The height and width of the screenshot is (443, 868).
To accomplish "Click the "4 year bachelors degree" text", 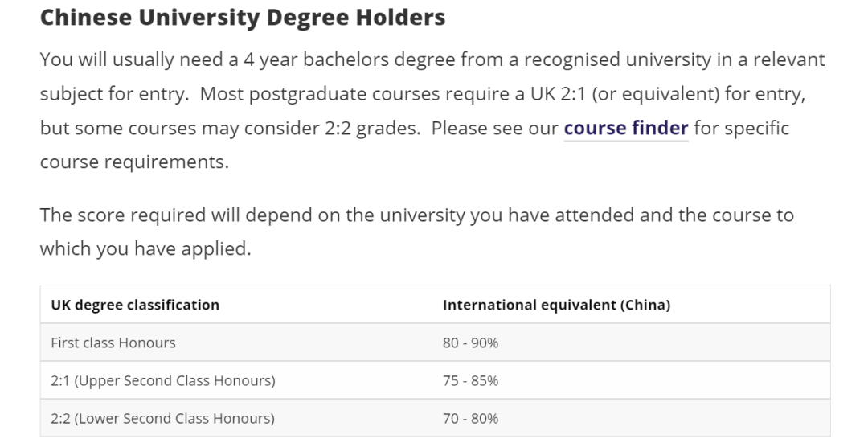I will click(311, 60).
